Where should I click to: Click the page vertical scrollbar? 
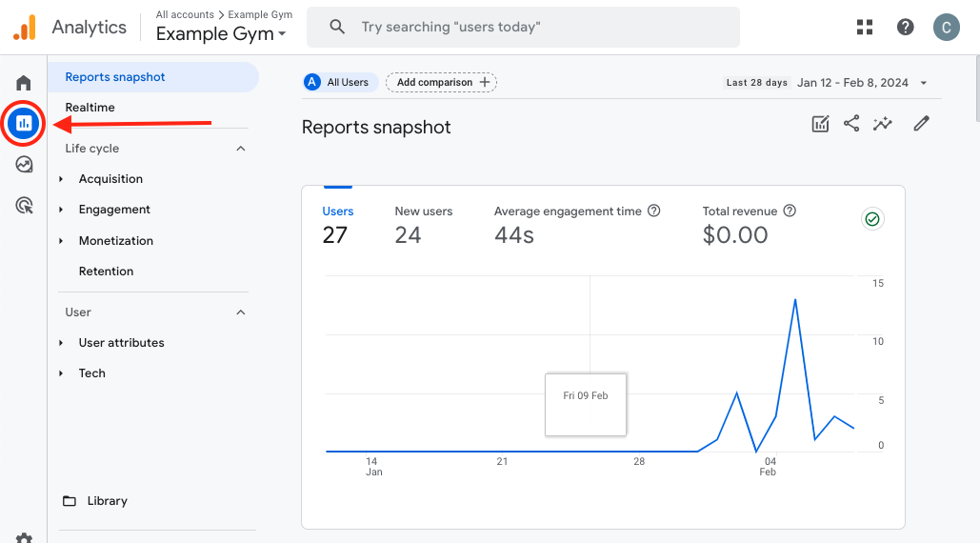(977, 89)
